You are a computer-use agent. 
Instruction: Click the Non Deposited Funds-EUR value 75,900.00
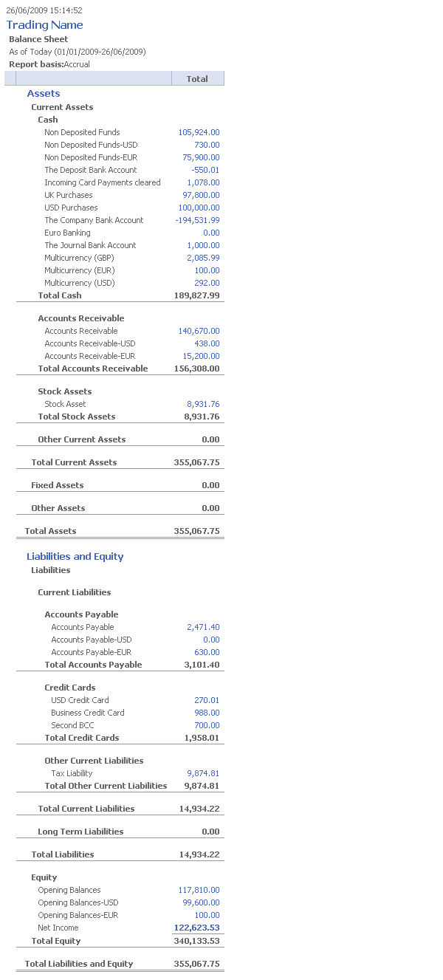coord(201,158)
